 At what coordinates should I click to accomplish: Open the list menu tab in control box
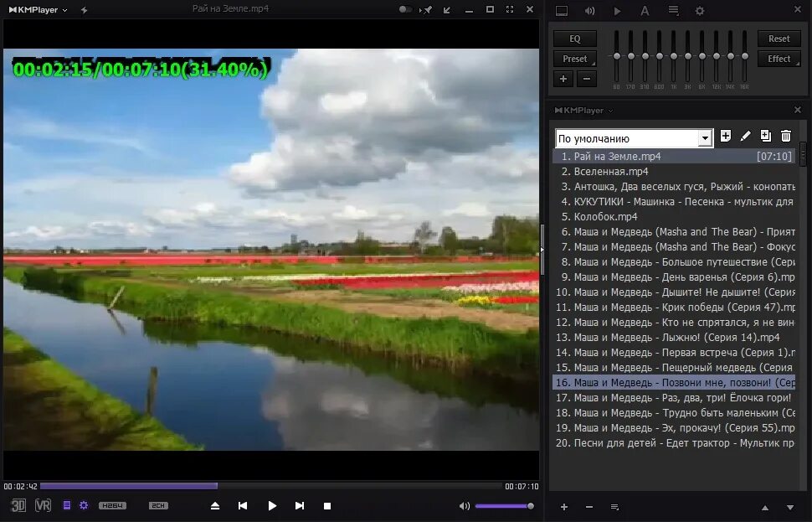click(x=673, y=10)
